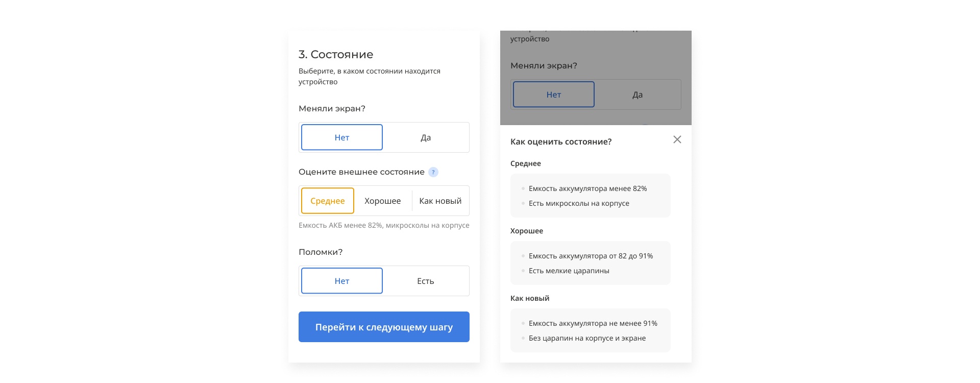Screen dimensions: 980x383
Task: Select "Нет" for screen replacement
Action: (x=342, y=137)
